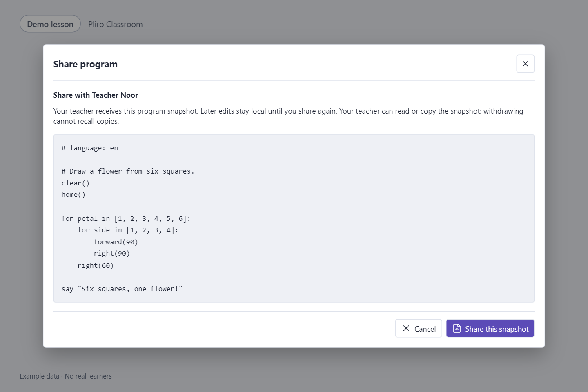
Task: Open Pliro Classroom title
Action: (116, 24)
